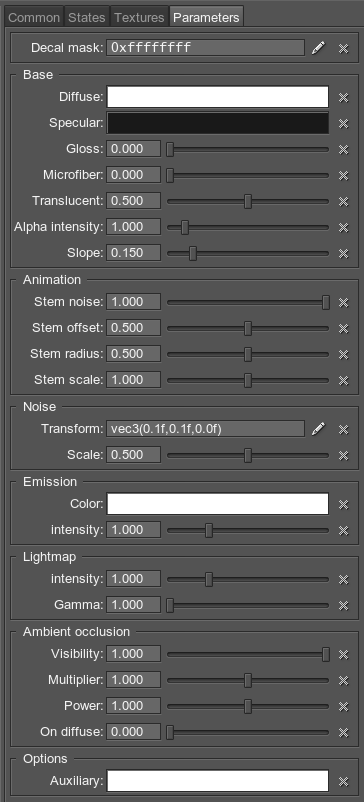
Task: Open the Noise Transform pencil editor
Action: pos(318,429)
